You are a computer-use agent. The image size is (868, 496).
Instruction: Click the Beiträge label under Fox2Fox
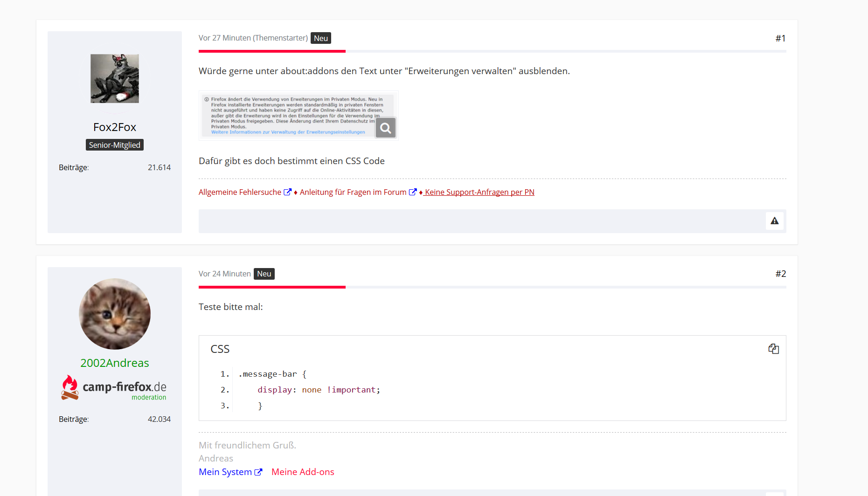(x=74, y=168)
